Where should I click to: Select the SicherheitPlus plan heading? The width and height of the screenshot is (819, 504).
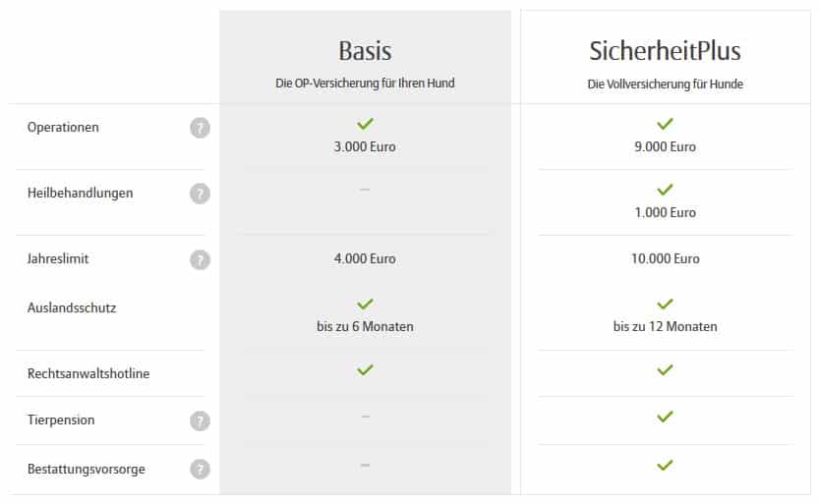coord(665,51)
